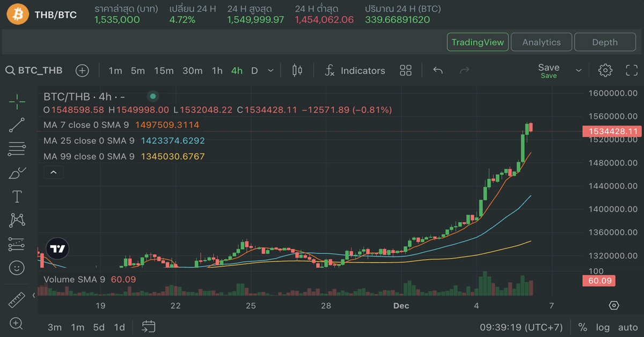The height and width of the screenshot is (337, 644).
Task: Open the Indicators menu
Action: point(355,70)
